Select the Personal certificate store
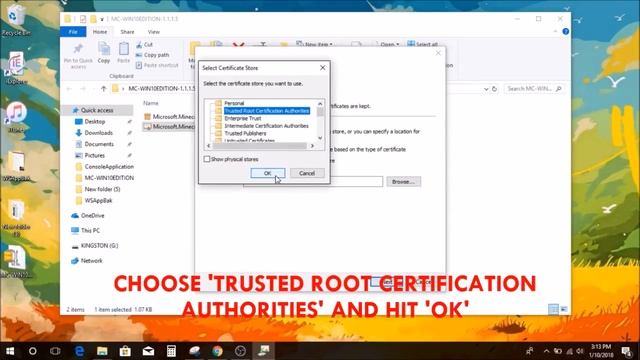The image size is (640, 360). (x=234, y=103)
